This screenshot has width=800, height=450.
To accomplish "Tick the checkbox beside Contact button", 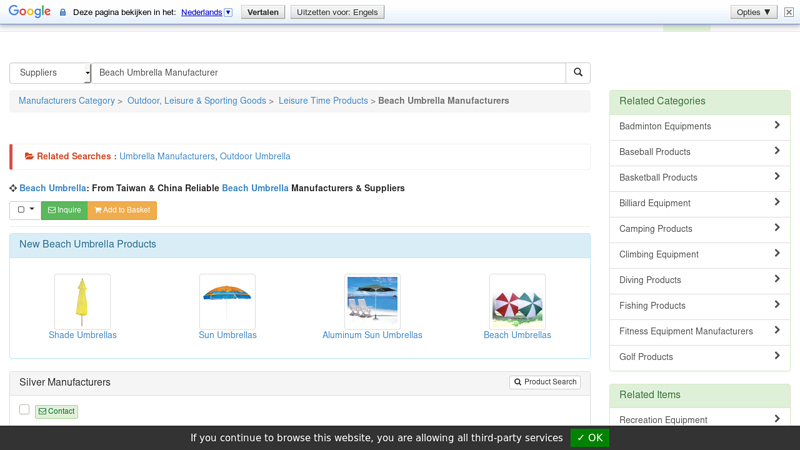I will [x=24, y=410].
